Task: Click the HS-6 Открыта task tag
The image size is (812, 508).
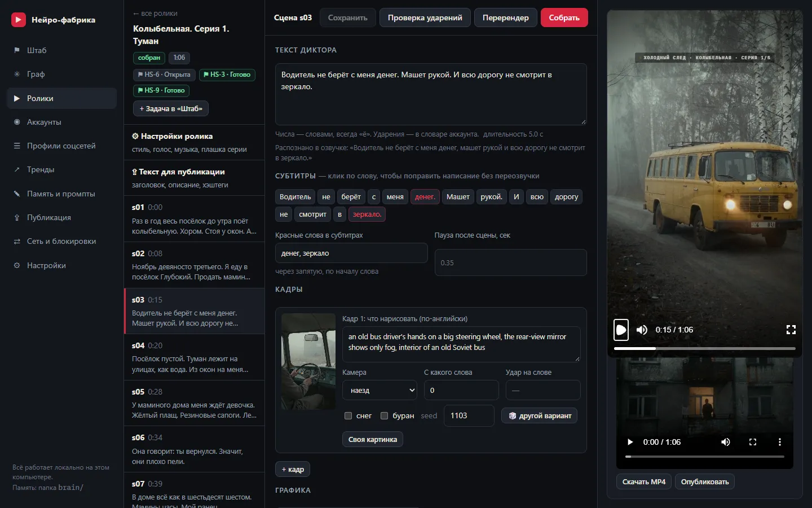Action: pos(164,75)
